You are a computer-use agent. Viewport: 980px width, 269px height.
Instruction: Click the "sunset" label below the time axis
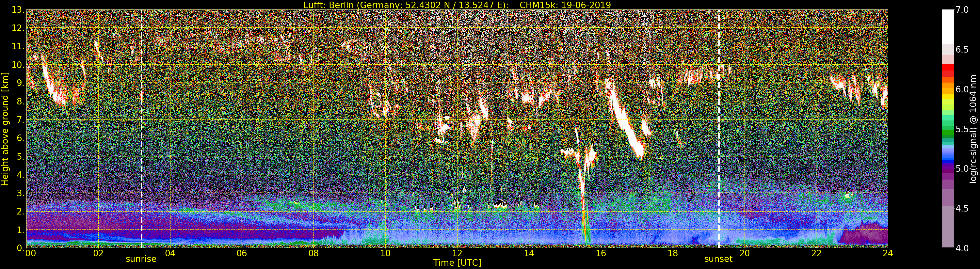[718, 259]
